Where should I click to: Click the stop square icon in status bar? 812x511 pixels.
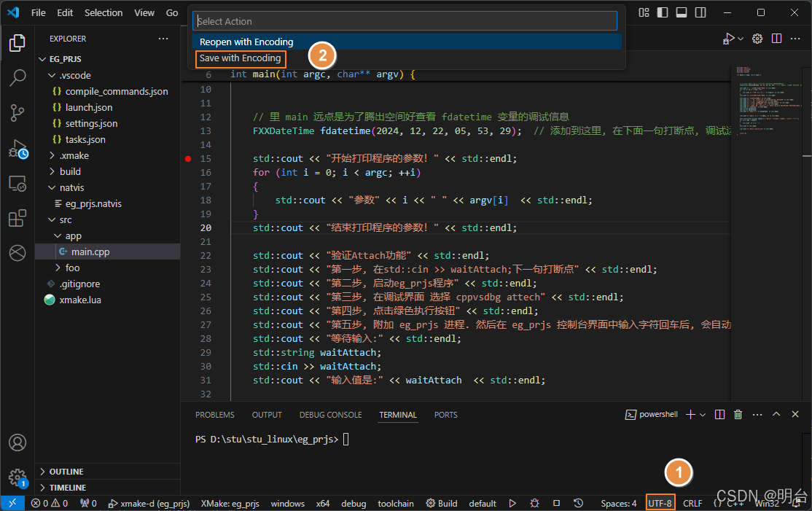556,503
